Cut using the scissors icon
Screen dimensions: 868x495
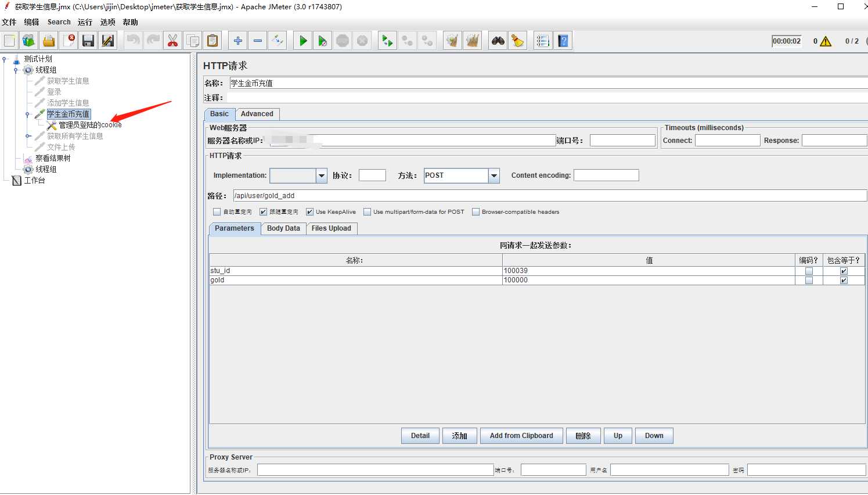(x=173, y=41)
